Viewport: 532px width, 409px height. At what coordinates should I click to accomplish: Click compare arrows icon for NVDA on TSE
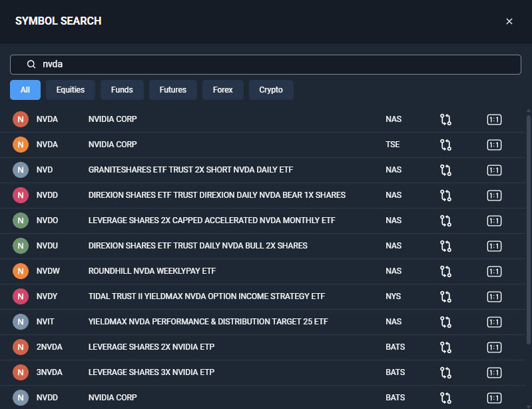click(445, 145)
